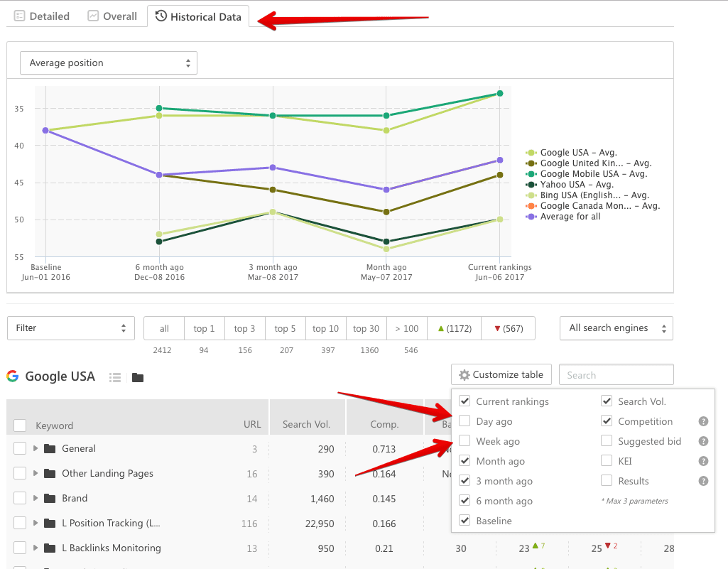Click the Other Landing Pages folder icon

[50, 473]
